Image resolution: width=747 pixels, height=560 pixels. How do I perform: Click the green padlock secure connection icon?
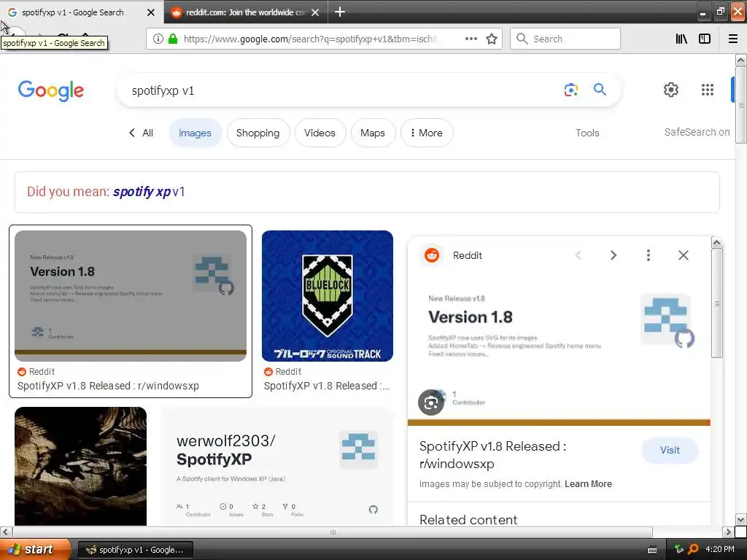pyautogui.click(x=173, y=39)
